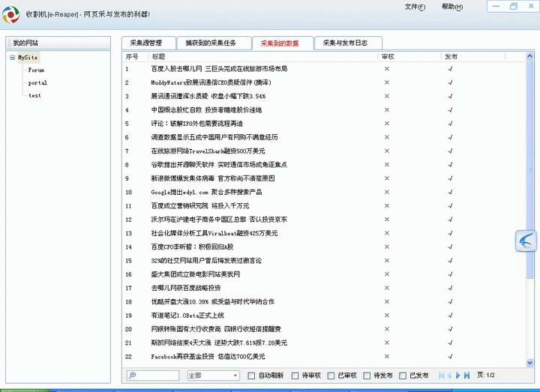Viewport: 540px width, 392px height.
Task: Click the 标题 column header
Action: 262,56
